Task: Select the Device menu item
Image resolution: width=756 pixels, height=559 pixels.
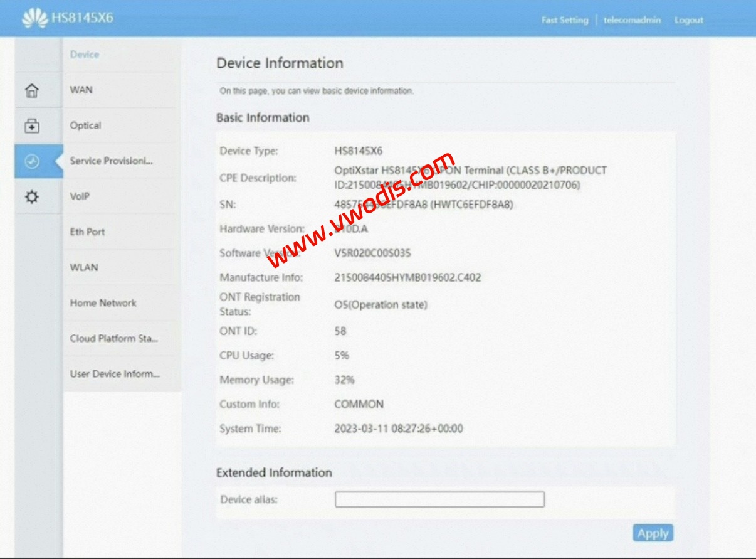Action: (85, 55)
